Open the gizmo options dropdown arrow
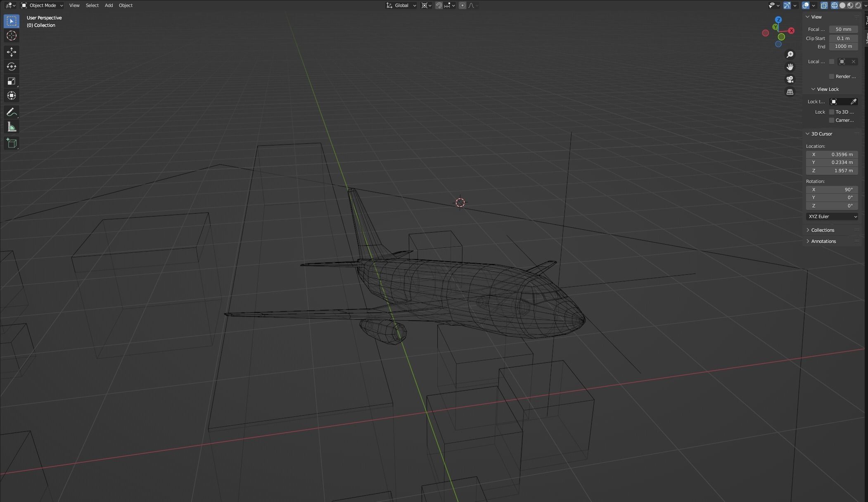The width and height of the screenshot is (868, 502). coord(794,5)
